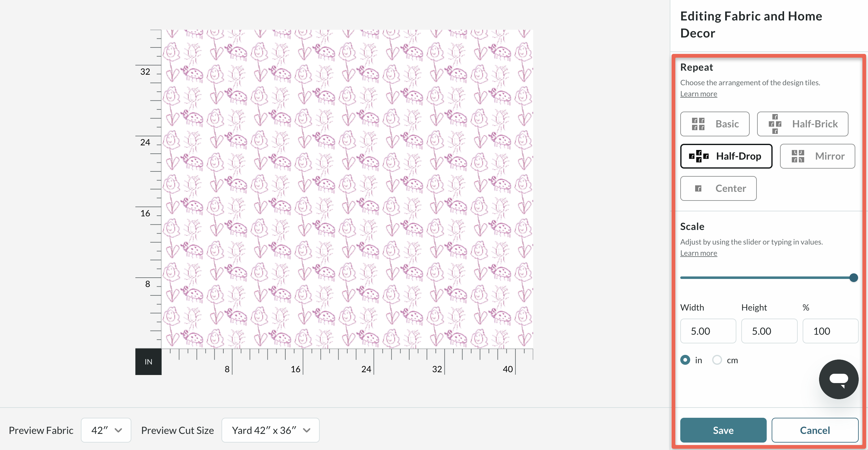Select the cm unit radio button
The height and width of the screenshot is (450, 868).
coord(717,360)
